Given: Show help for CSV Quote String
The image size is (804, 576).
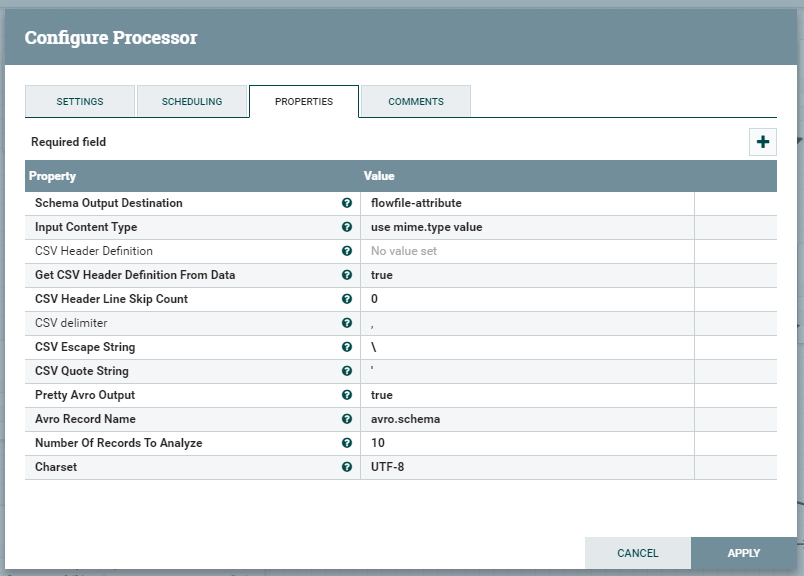Looking at the screenshot, I should coord(347,371).
